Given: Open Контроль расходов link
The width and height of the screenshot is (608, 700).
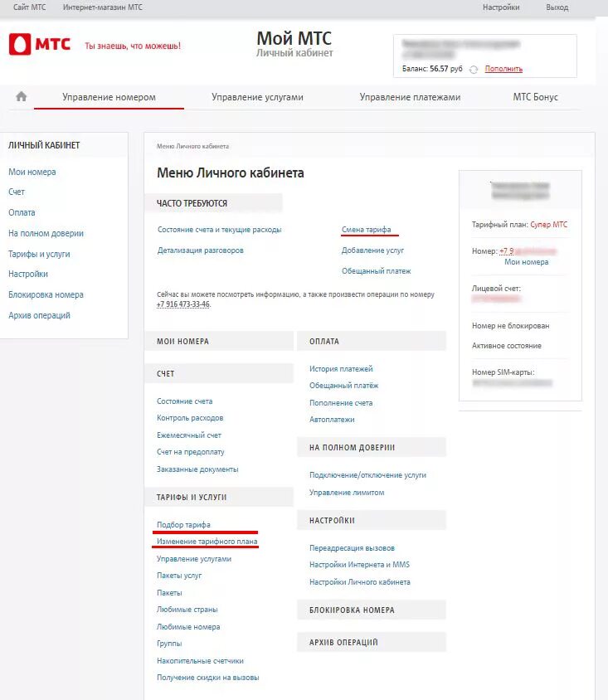Looking at the screenshot, I should point(190,418).
